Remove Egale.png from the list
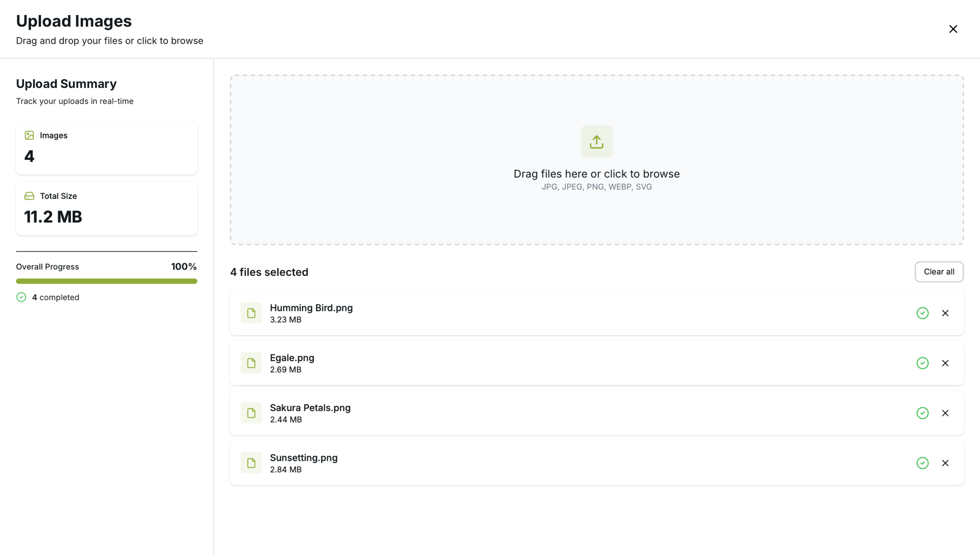Image resolution: width=980 pixels, height=555 pixels. [945, 363]
